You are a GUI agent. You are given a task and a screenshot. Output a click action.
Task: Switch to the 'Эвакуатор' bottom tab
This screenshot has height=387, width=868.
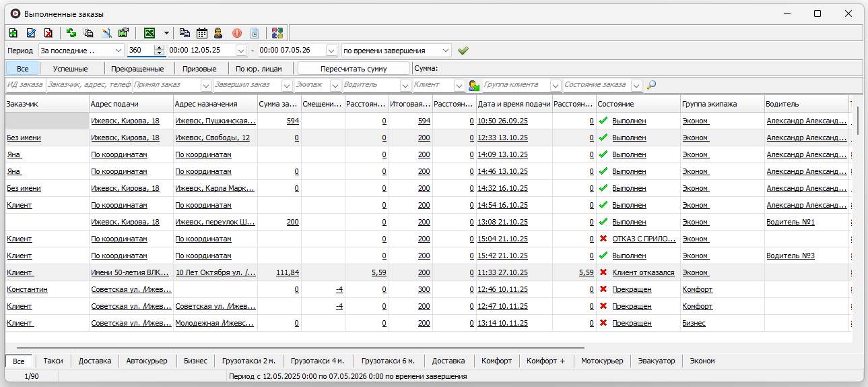point(657,361)
